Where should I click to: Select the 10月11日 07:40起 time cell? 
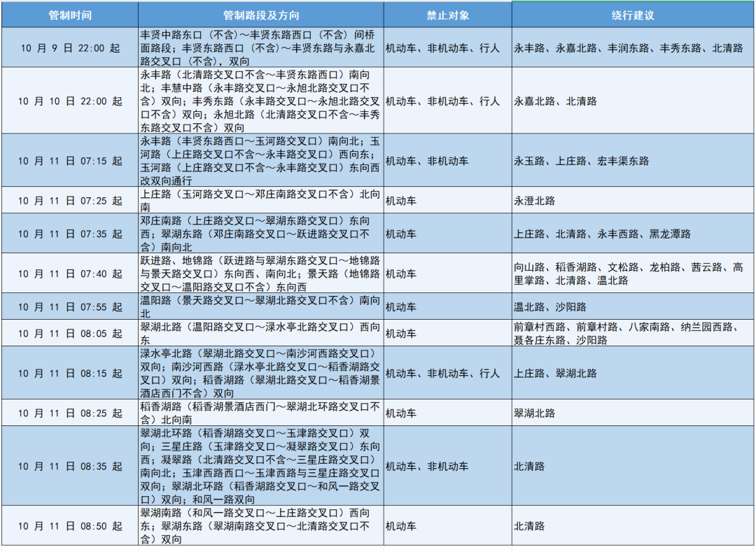point(70,274)
